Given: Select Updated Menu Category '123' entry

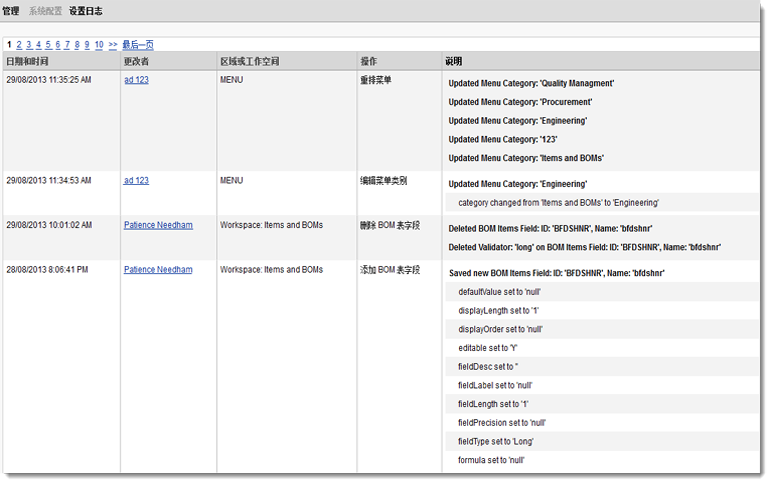Looking at the screenshot, I should point(502,139).
